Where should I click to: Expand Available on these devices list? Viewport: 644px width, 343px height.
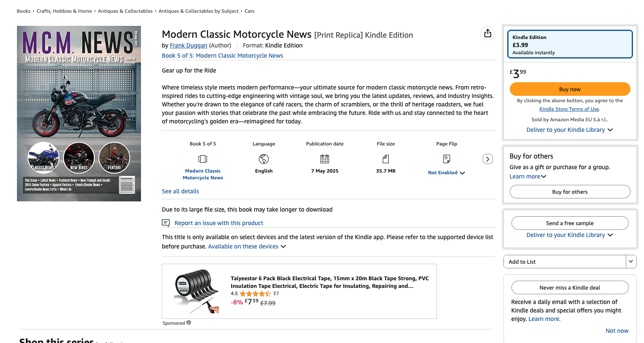[283, 246]
